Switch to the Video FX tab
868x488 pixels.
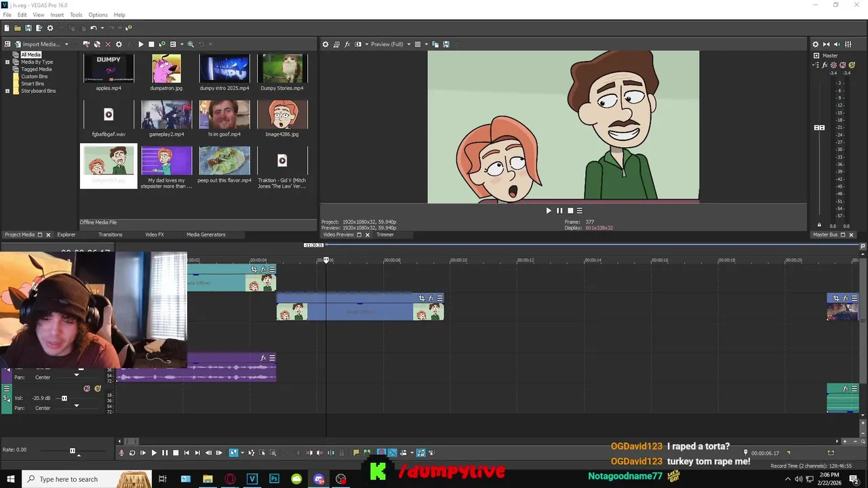154,235
